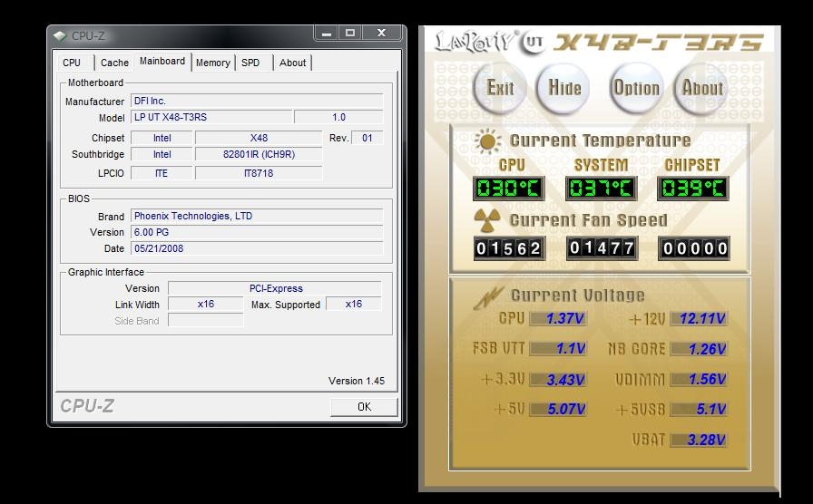
Task: Click the CPU voltage value 1.37V
Action: 558,318
